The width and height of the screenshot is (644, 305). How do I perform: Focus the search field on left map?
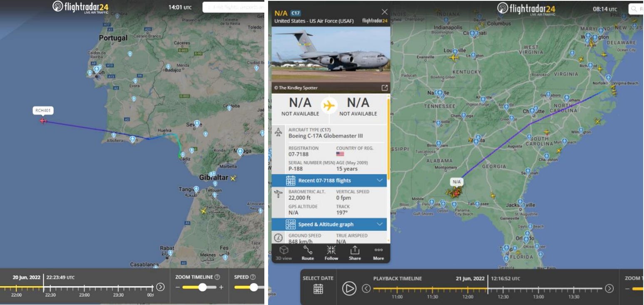coord(233,7)
